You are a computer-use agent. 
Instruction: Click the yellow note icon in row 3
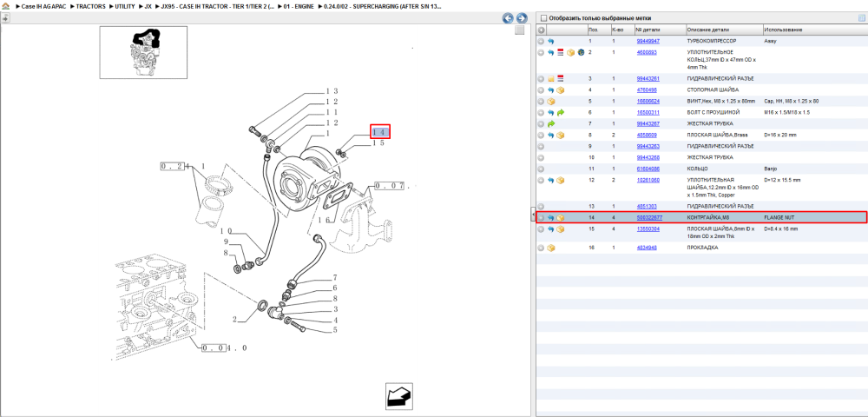pos(551,79)
